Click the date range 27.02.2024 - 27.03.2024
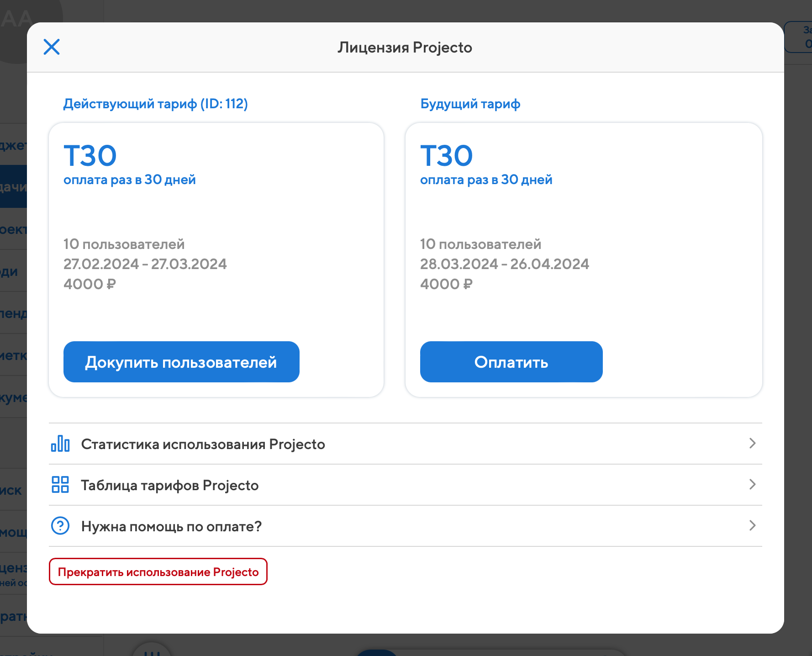 145,264
